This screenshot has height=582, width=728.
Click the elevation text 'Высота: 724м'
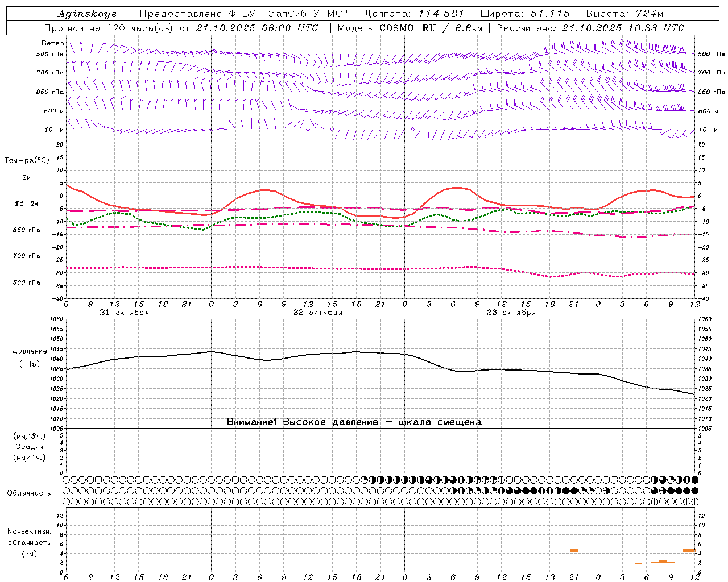[624, 14]
